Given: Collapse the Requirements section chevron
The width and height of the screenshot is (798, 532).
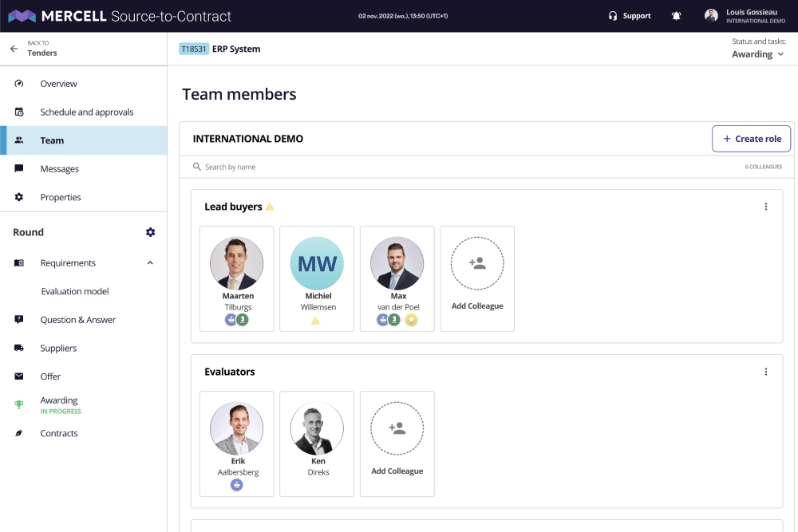Looking at the screenshot, I should (150, 263).
